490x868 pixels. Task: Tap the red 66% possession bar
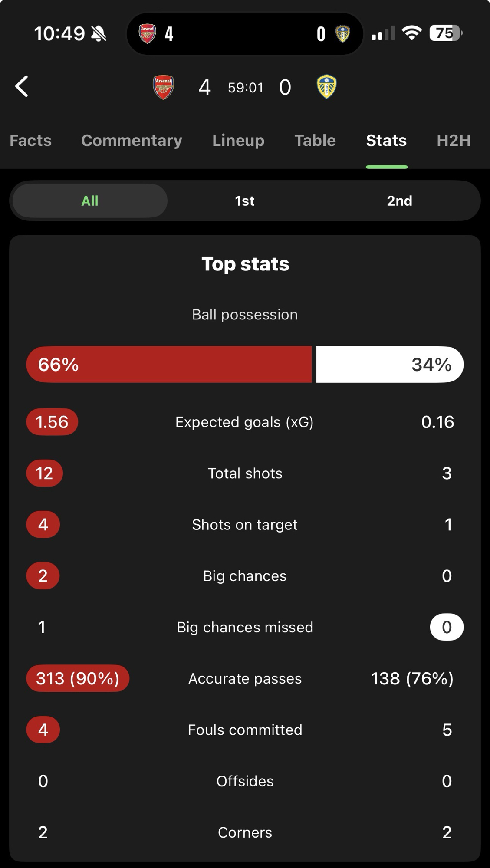(x=169, y=365)
